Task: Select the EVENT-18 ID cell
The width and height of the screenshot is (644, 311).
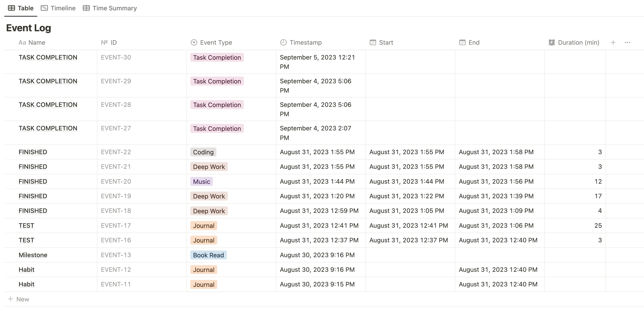Action: point(142,211)
